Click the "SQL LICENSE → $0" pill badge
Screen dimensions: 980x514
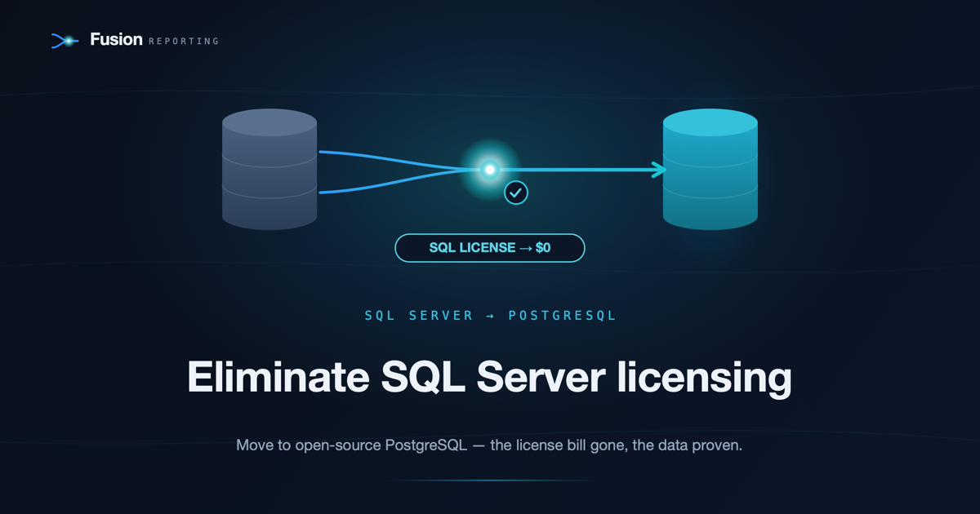click(x=490, y=248)
